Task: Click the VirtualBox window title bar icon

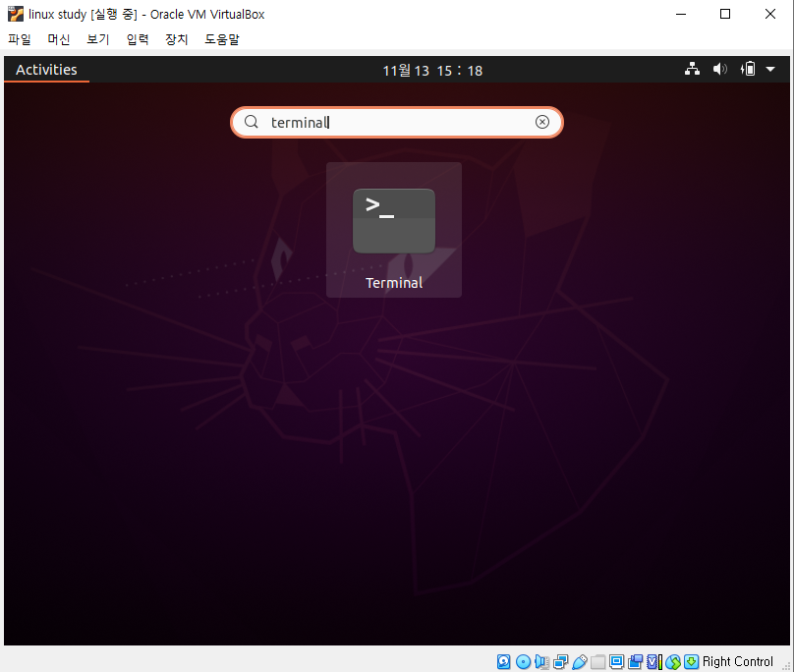Action: 16,14
